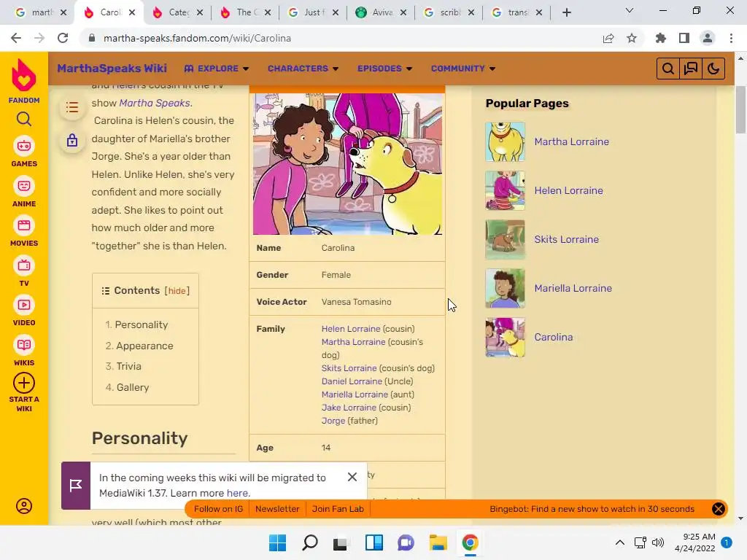Expand the Community dropdown menu
This screenshot has height=560, width=747.
(463, 69)
